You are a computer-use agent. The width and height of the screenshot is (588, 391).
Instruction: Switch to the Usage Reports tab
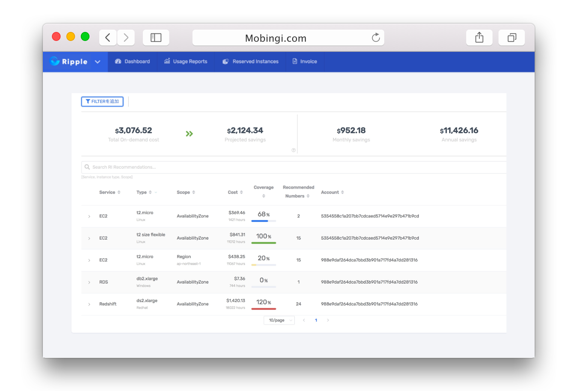186,62
